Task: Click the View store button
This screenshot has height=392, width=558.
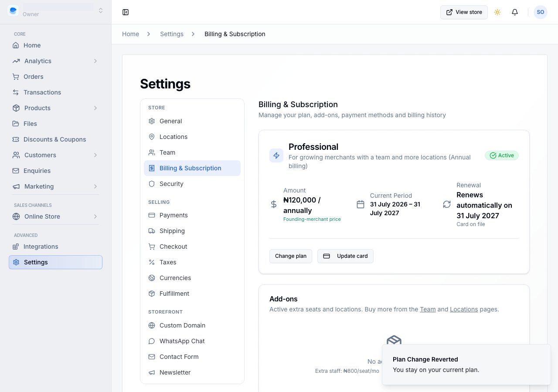Action: click(464, 12)
